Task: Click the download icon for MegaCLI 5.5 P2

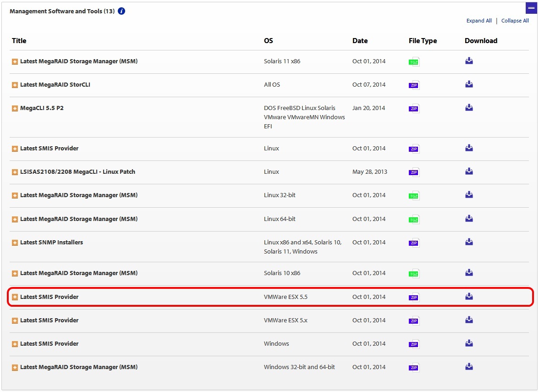Action: [x=468, y=107]
